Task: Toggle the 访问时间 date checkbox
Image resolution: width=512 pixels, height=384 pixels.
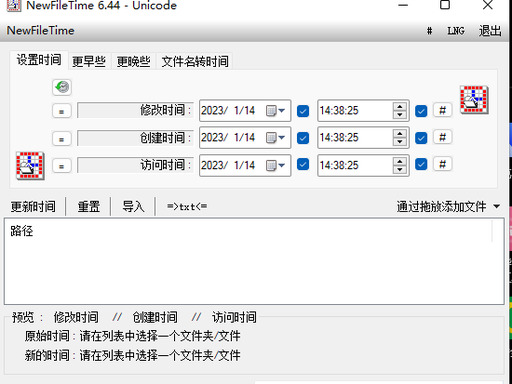Action: tap(303, 164)
